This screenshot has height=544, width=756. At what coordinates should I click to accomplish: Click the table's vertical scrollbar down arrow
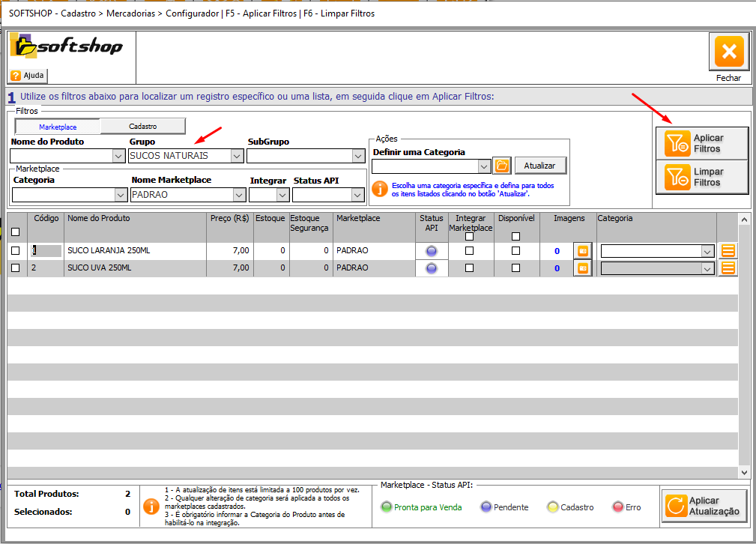pos(744,473)
